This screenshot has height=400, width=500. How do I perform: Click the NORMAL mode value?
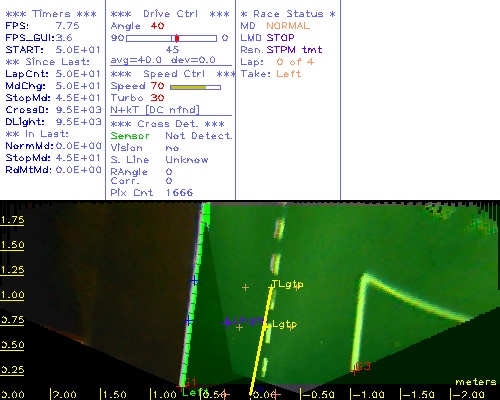click(x=288, y=26)
